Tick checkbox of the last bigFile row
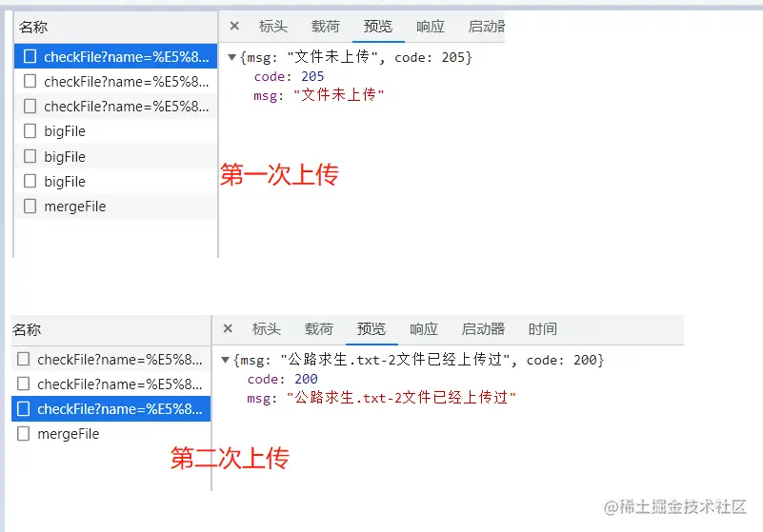This screenshot has width=763, height=532. point(30,181)
